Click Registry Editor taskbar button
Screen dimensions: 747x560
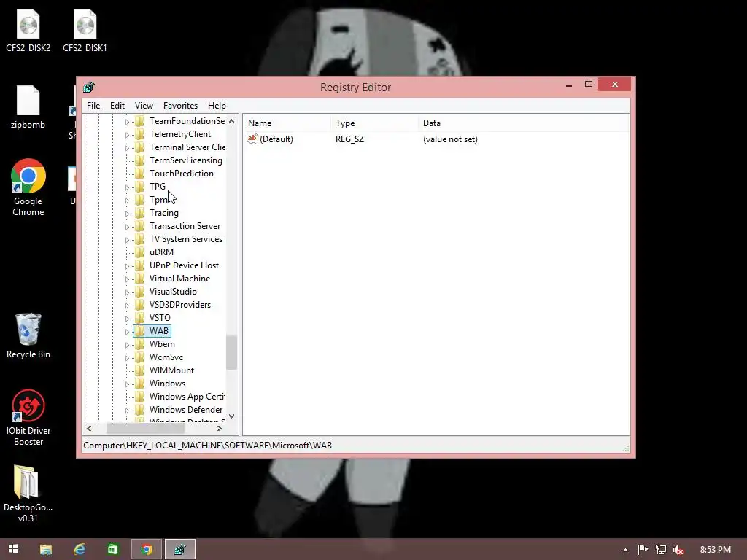(180, 549)
